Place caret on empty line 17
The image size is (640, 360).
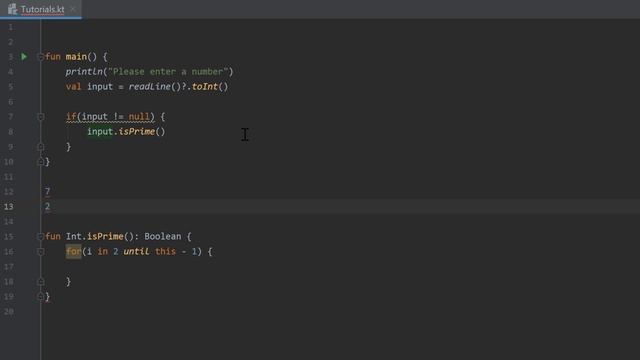pos(340,267)
